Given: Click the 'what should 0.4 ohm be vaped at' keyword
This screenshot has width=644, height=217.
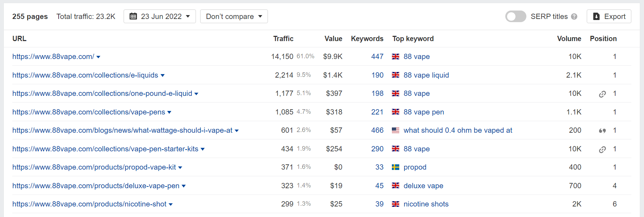Looking at the screenshot, I should tap(458, 130).
